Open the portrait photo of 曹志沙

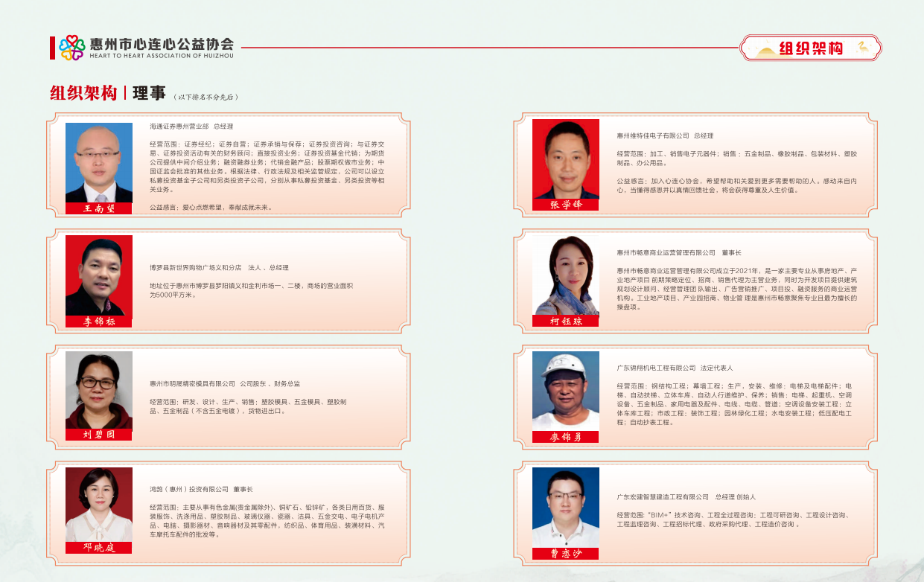click(566, 508)
